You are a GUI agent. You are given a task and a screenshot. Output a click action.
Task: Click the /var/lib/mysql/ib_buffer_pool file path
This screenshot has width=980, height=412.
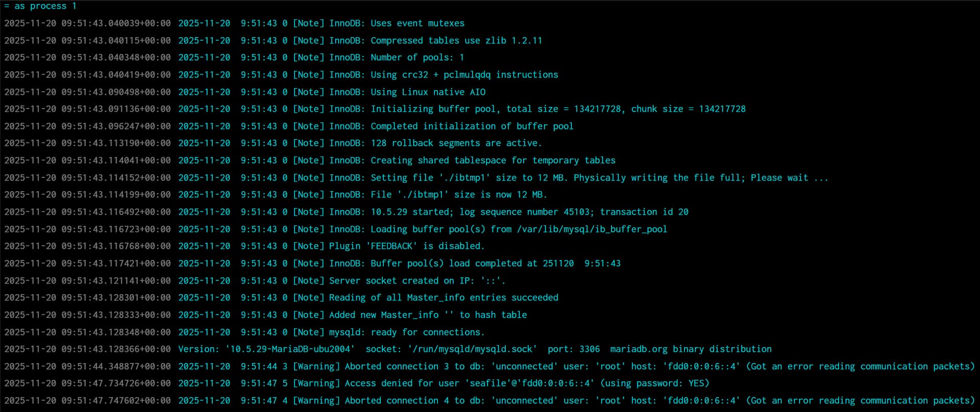coord(592,229)
